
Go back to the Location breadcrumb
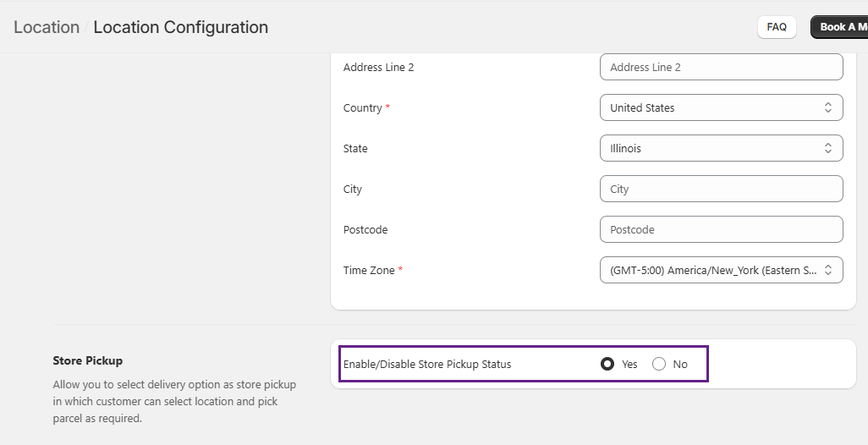click(x=47, y=27)
